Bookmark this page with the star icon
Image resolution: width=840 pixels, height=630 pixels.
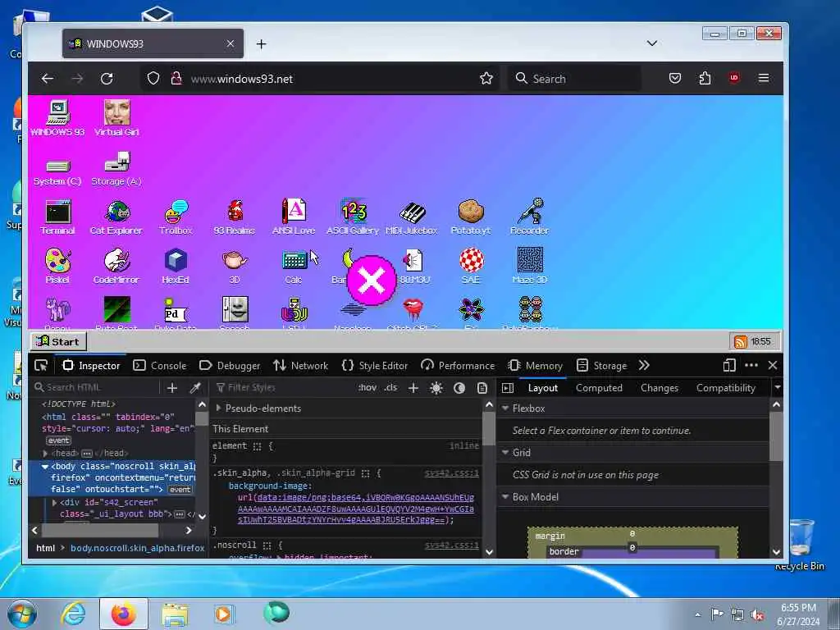pyautogui.click(x=486, y=79)
